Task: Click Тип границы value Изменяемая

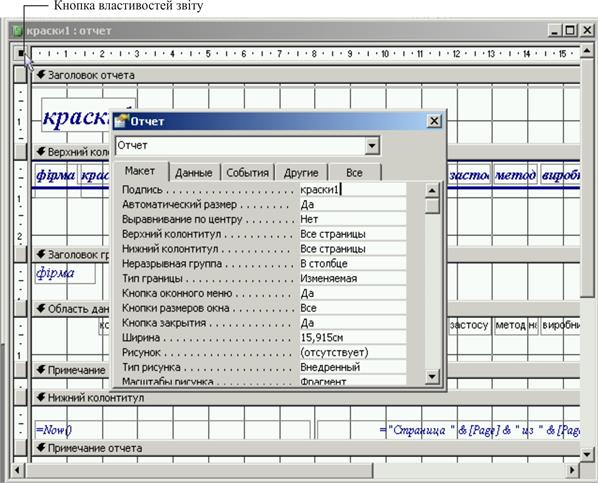Action: pyautogui.click(x=353, y=279)
